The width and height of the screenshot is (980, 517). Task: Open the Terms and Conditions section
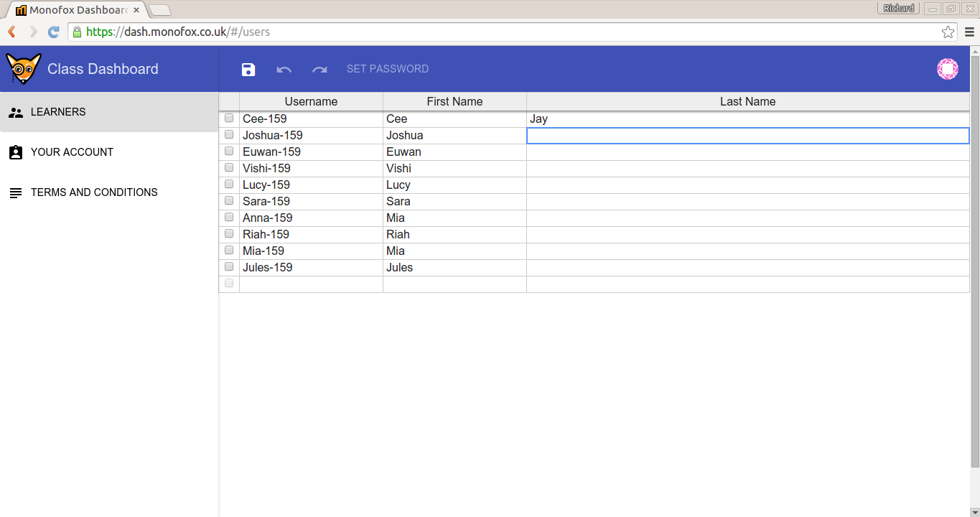coord(93,192)
